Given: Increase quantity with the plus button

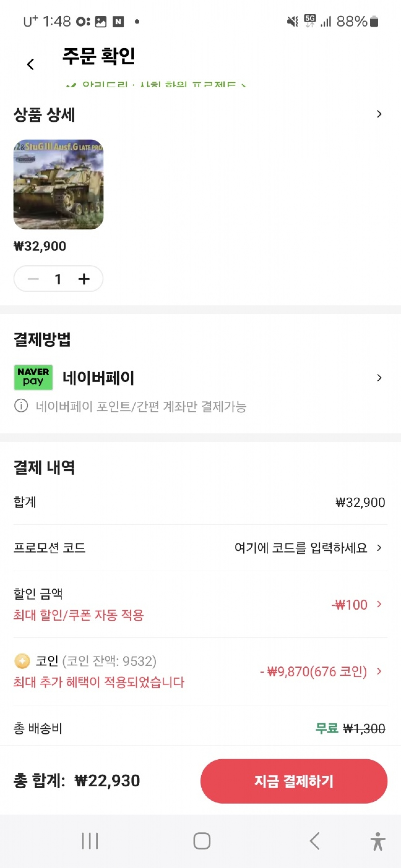Looking at the screenshot, I should [84, 279].
